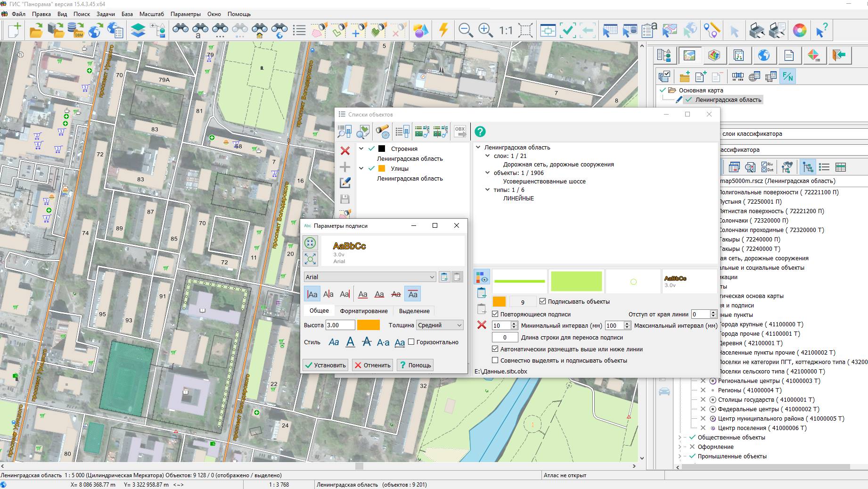Enable the 'Горизонтально' checkbox
The image size is (868, 489).
coord(411,342)
